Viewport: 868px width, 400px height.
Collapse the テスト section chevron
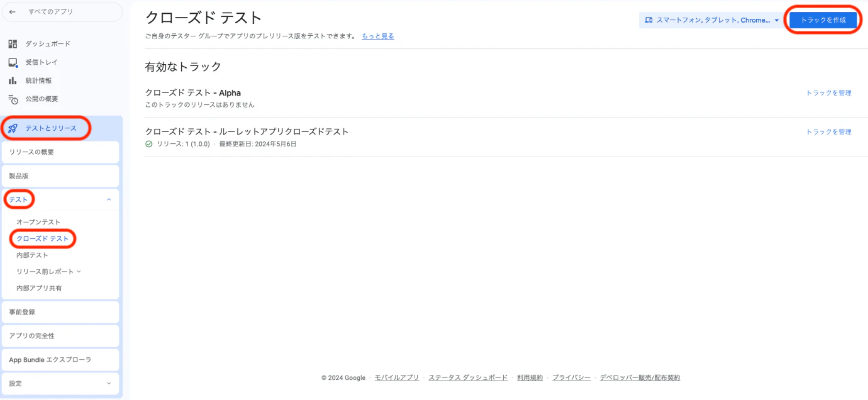(x=109, y=199)
